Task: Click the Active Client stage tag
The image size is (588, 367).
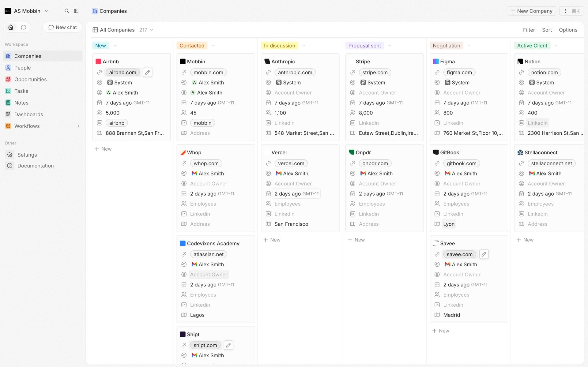Action: (532, 46)
